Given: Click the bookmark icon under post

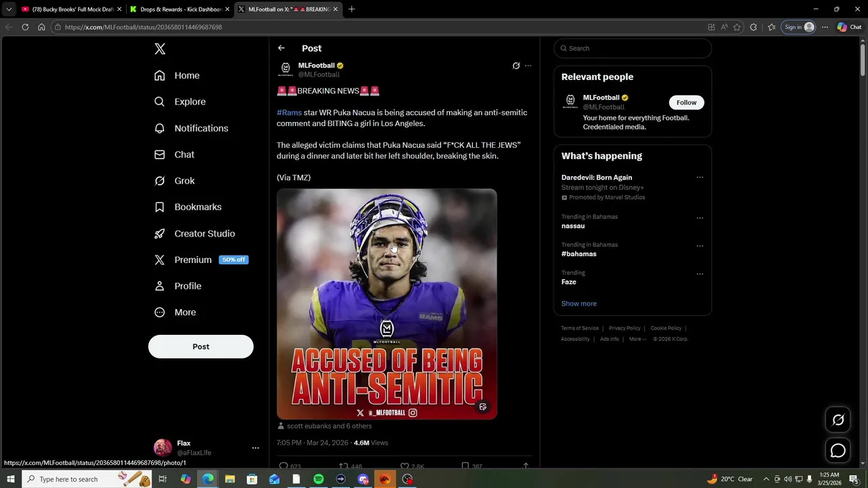Looking at the screenshot, I should [x=465, y=466].
